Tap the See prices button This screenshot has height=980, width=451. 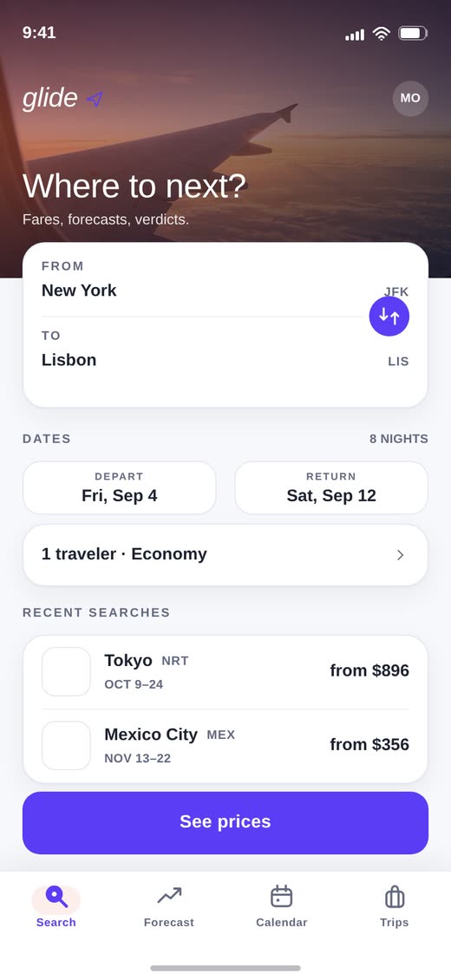[x=225, y=822]
